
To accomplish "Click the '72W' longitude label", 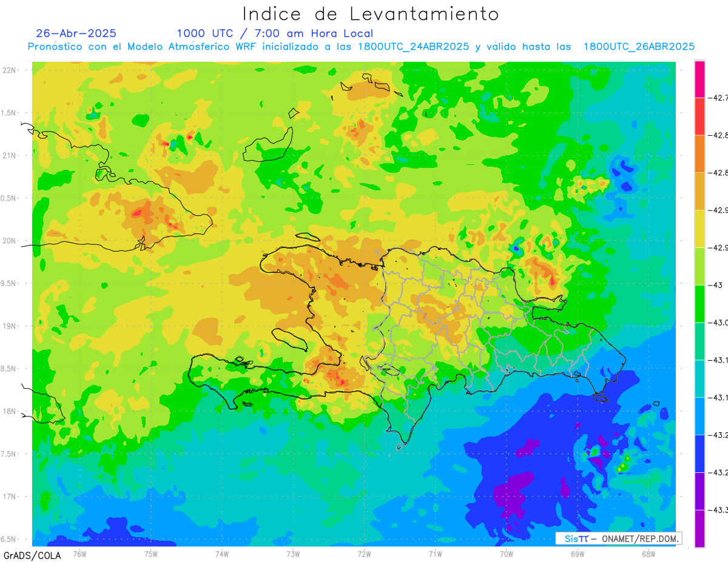I will 364,554.
